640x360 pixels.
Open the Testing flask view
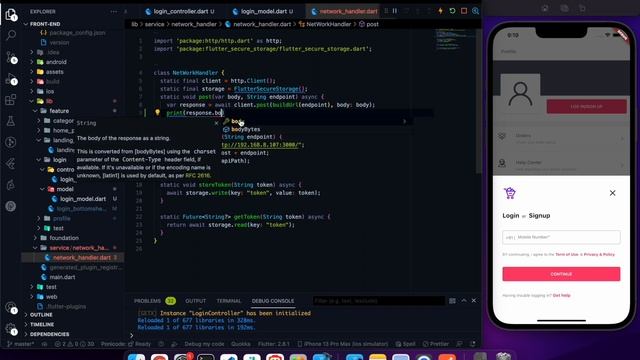click(11, 121)
